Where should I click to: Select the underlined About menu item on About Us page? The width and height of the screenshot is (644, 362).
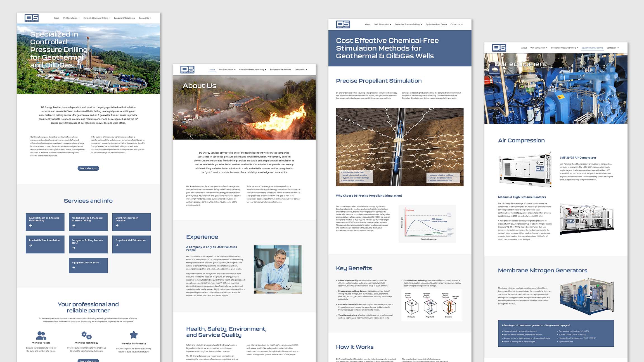[212, 70]
